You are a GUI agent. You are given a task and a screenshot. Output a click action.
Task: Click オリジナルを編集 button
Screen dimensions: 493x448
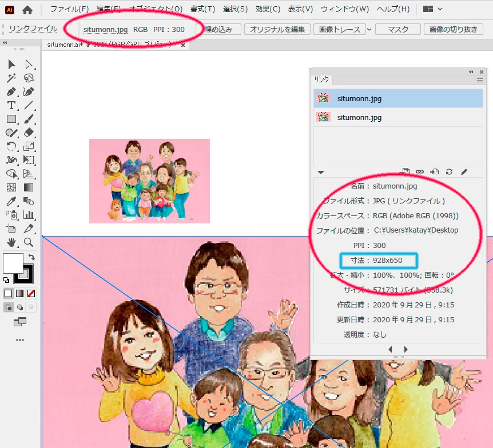[x=277, y=30]
